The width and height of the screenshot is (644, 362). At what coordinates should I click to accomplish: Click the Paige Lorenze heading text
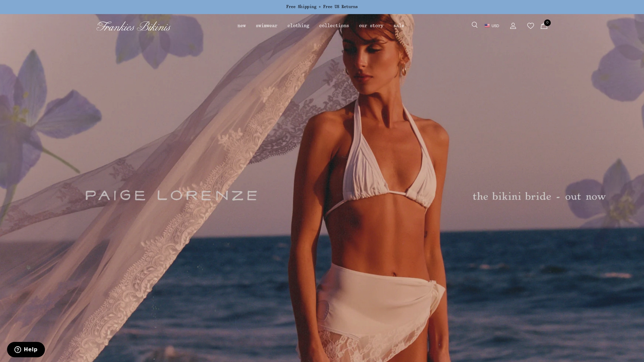[x=171, y=195]
